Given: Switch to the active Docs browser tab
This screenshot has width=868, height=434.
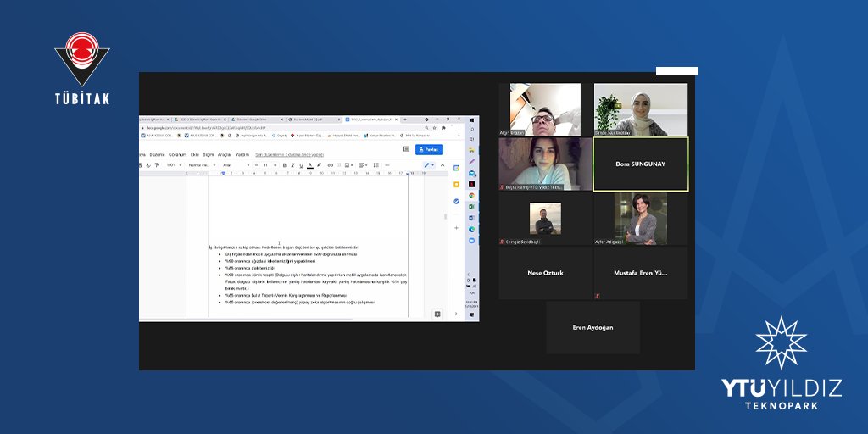Looking at the screenshot, I should [371, 120].
